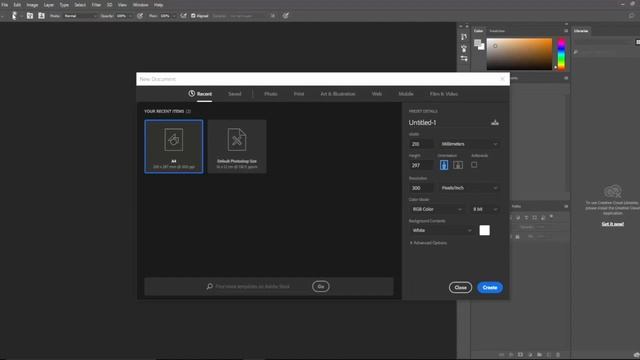640x360 pixels.
Task: Choose landscape orientation icon
Action: point(458,165)
